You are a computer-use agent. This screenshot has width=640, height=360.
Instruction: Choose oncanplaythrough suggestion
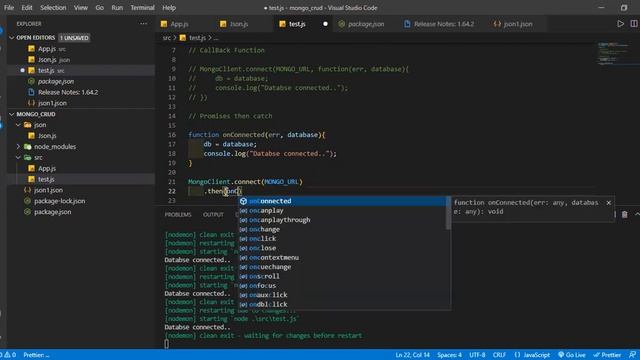click(342, 220)
